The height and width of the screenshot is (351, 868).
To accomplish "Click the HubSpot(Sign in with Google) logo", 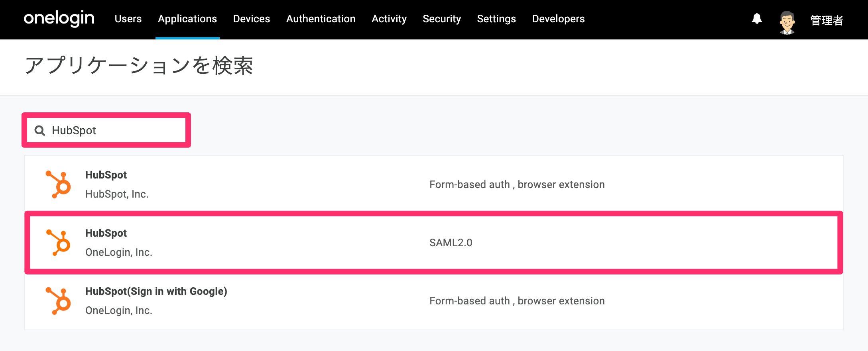I will point(58,300).
